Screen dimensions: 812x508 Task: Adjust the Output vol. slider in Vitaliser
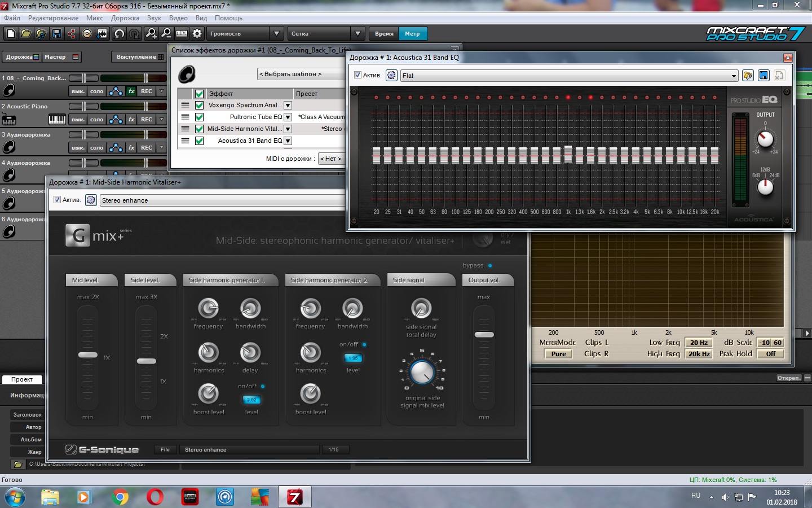(484, 335)
